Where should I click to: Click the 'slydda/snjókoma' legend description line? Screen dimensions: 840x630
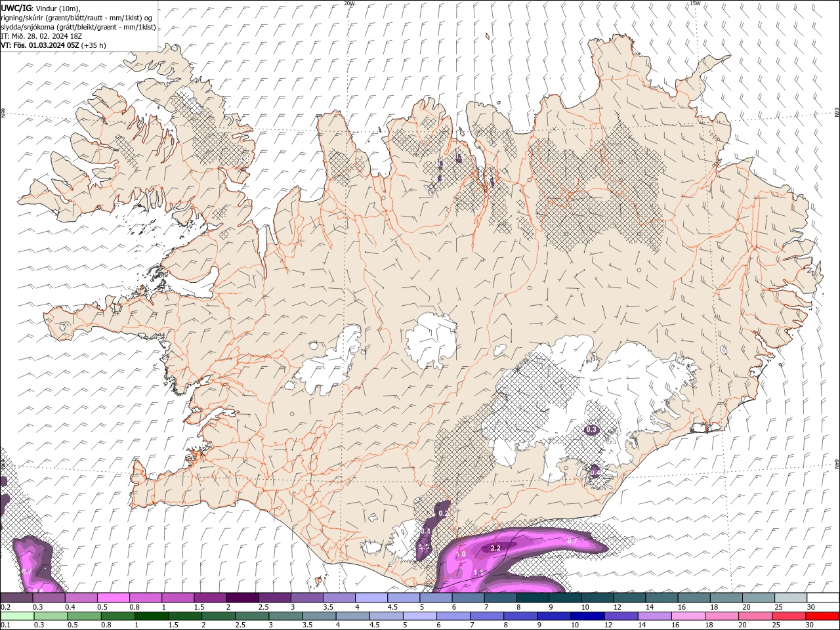pyautogui.click(x=78, y=27)
